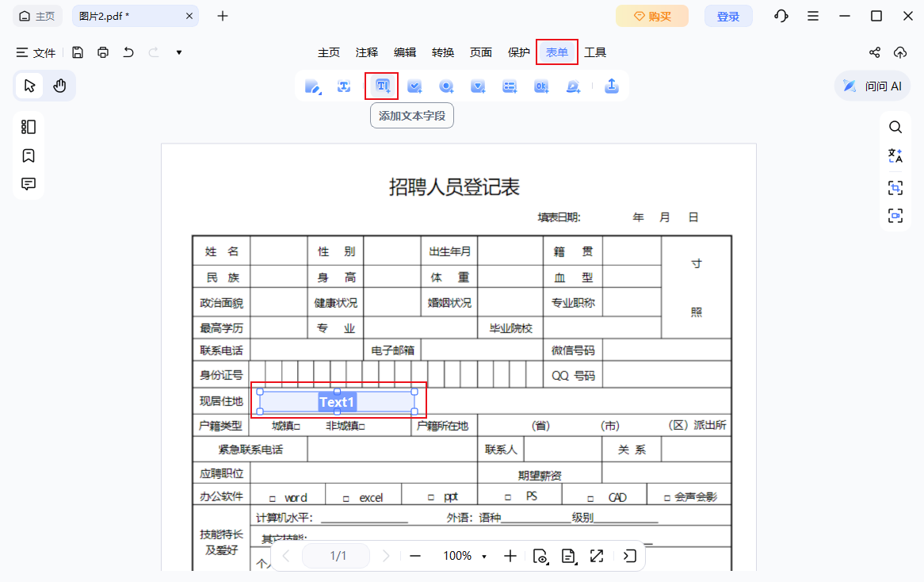Viewport: 924px width, 582px height.
Task: Open the page display layout options
Action: [569, 556]
